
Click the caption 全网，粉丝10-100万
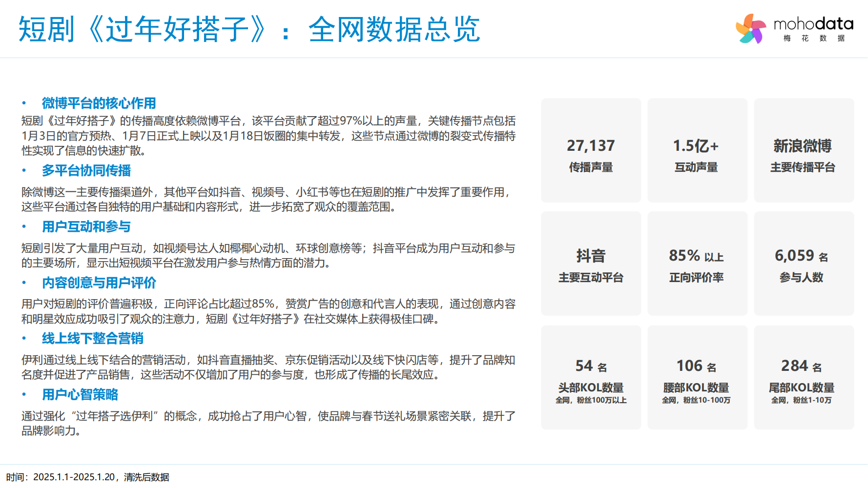pyautogui.click(x=696, y=400)
